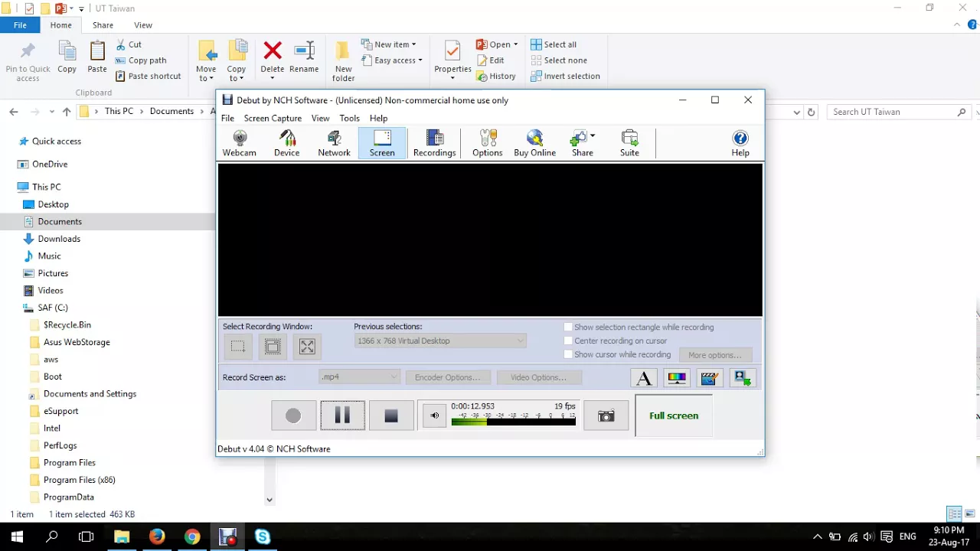Screen dimensions: 980x551
Task: Open Chrome from the taskbar
Action: pyautogui.click(x=192, y=536)
